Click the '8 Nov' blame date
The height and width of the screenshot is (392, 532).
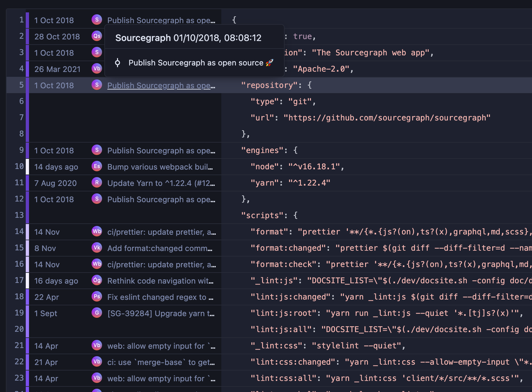click(45, 248)
